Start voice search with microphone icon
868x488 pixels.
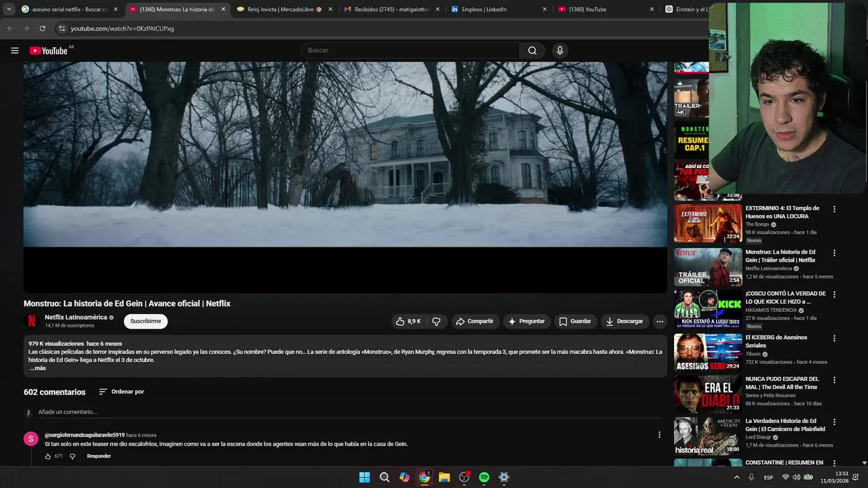tap(559, 50)
